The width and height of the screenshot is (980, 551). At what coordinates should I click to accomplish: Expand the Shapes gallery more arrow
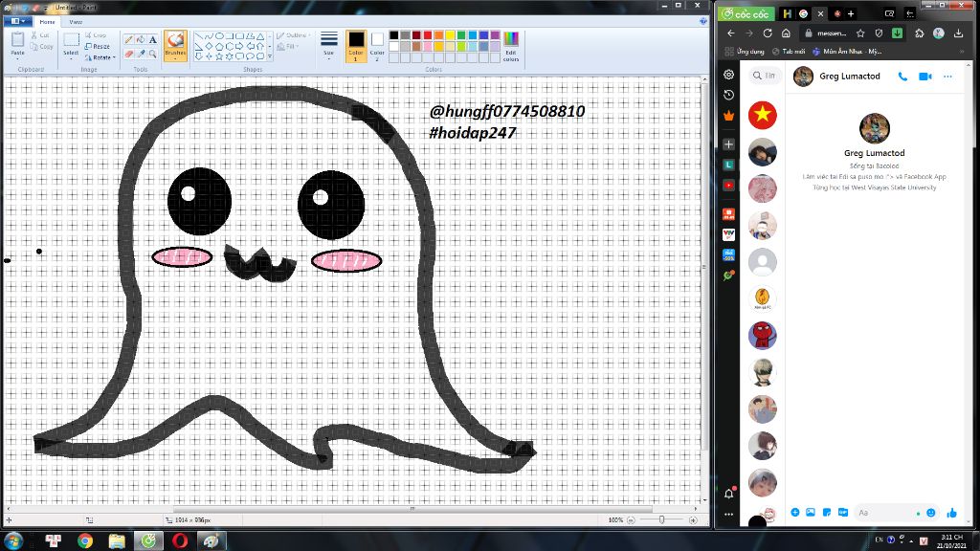point(270,56)
